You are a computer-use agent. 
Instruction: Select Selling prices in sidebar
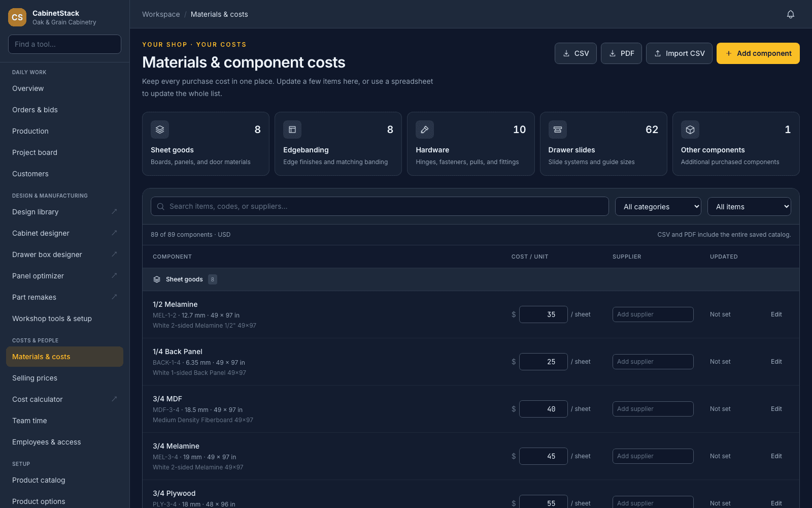click(x=64, y=378)
